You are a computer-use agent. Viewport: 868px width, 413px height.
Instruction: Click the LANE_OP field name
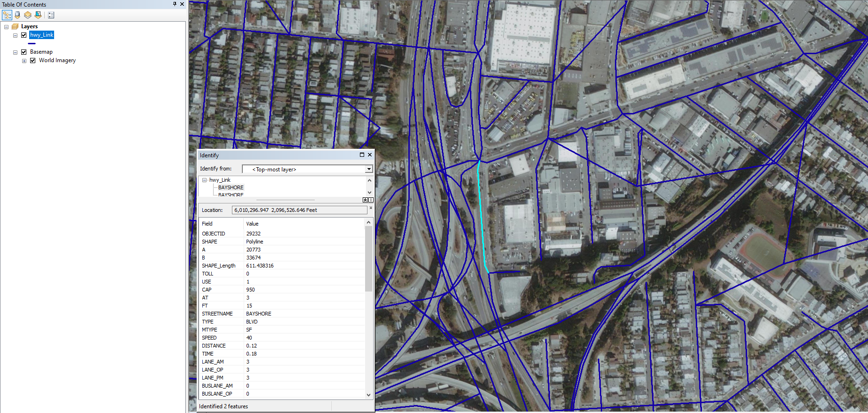point(212,370)
